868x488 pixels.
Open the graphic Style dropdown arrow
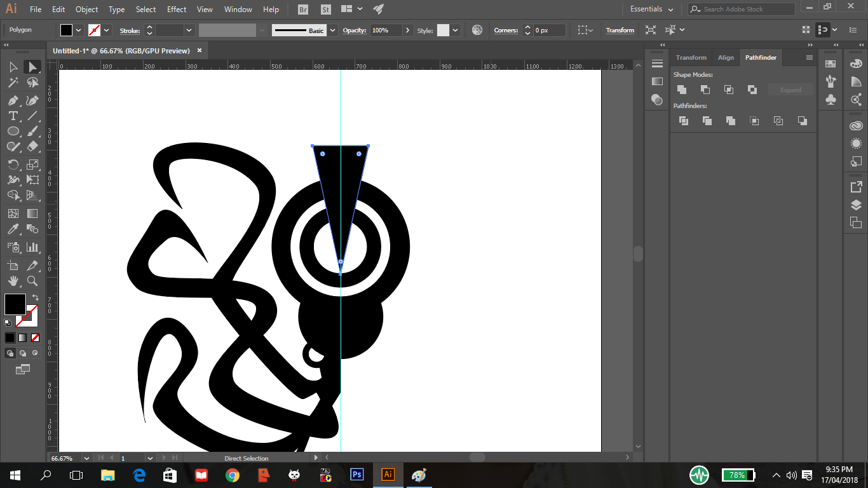[455, 30]
